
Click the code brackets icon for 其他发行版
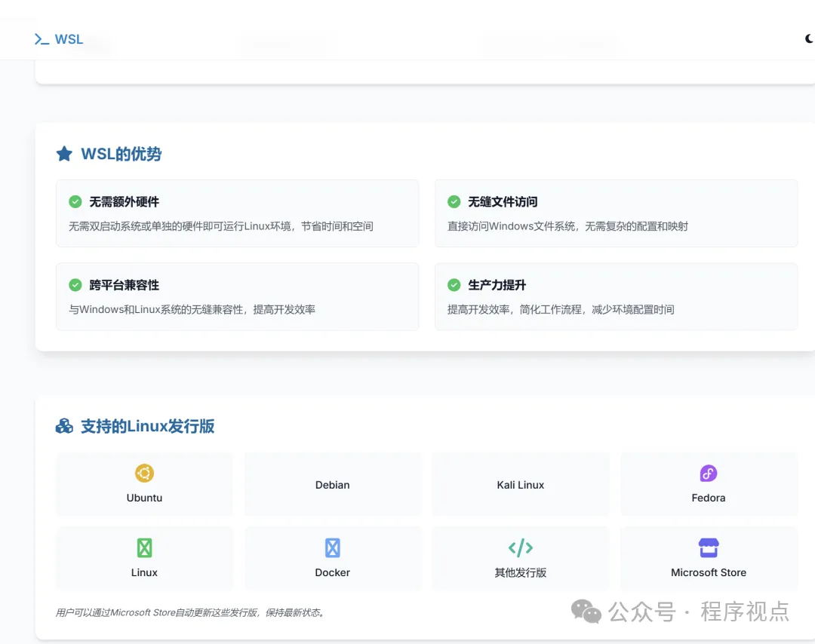pyautogui.click(x=520, y=547)
